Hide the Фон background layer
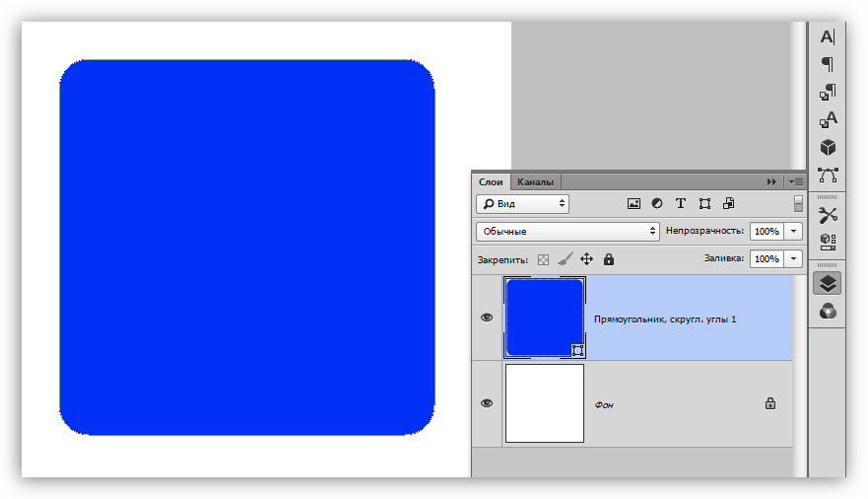This screenshot has width=868, height=499. pyautogui.click(x=487, y=403)
